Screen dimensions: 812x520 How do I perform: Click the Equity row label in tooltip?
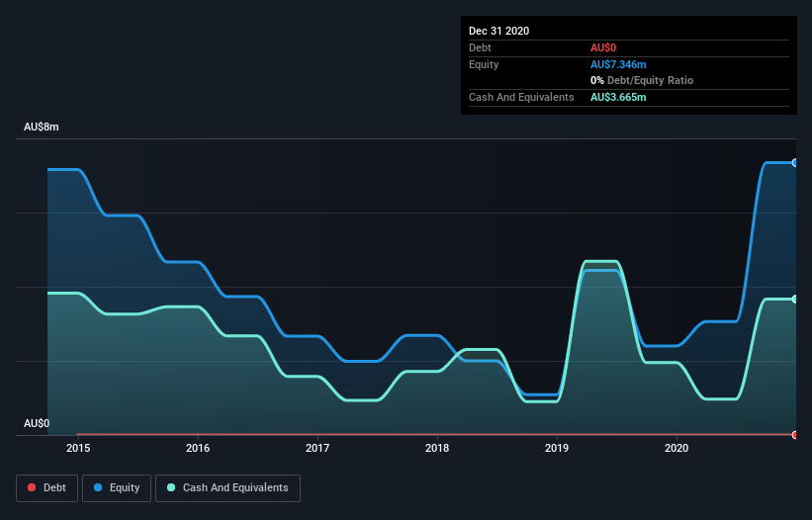(484, 64)
